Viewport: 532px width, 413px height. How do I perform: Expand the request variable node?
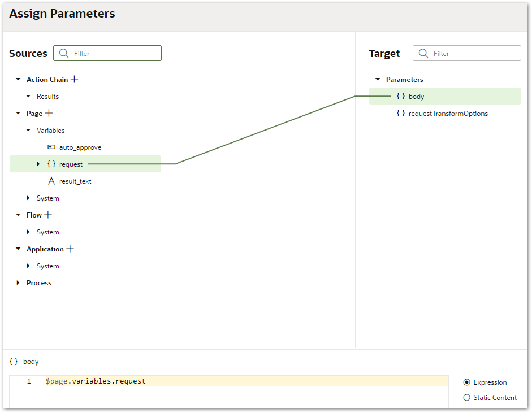pos(38,164)
